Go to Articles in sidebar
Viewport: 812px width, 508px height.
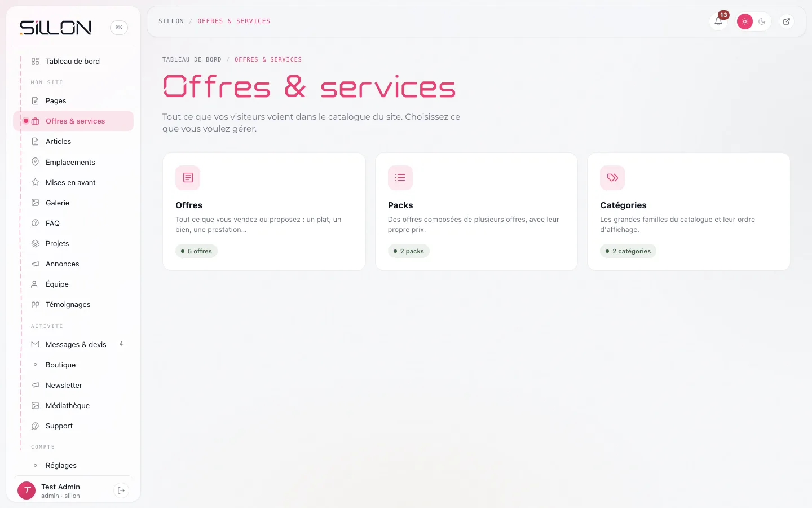(x=73, y=142)
